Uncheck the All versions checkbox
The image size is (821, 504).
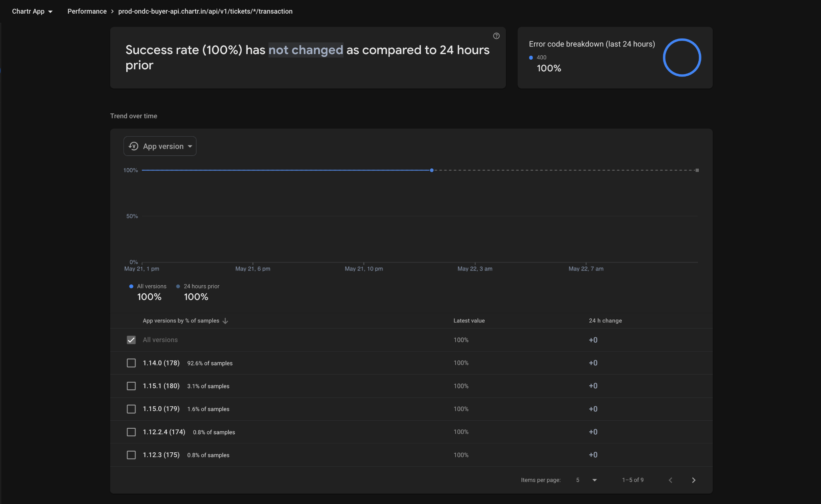[x=131, y=340]
